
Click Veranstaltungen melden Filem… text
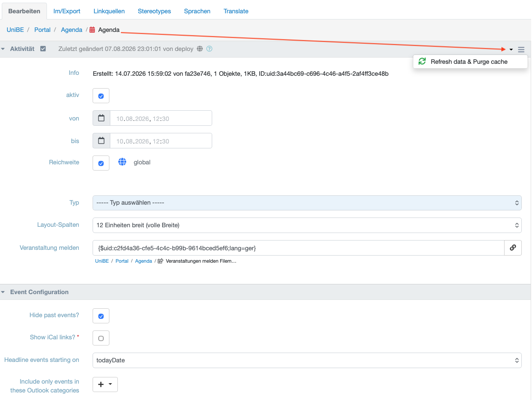201,261
